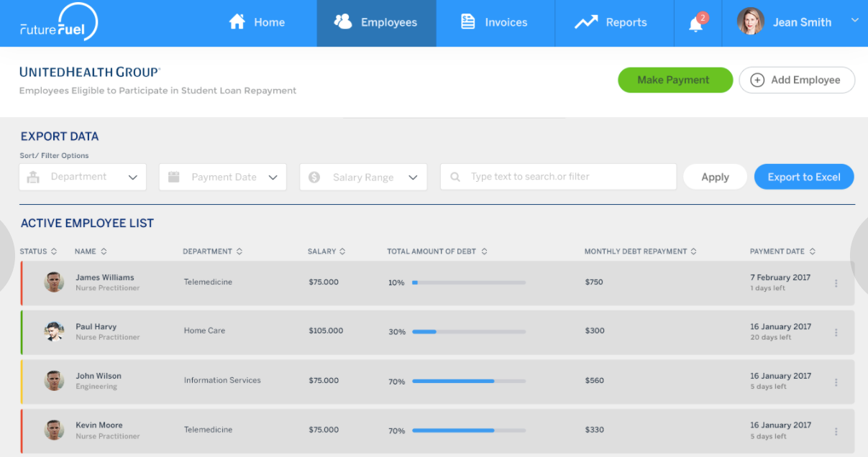
Task: Click the Apply filter button
Action: click(x=715, y=177)
